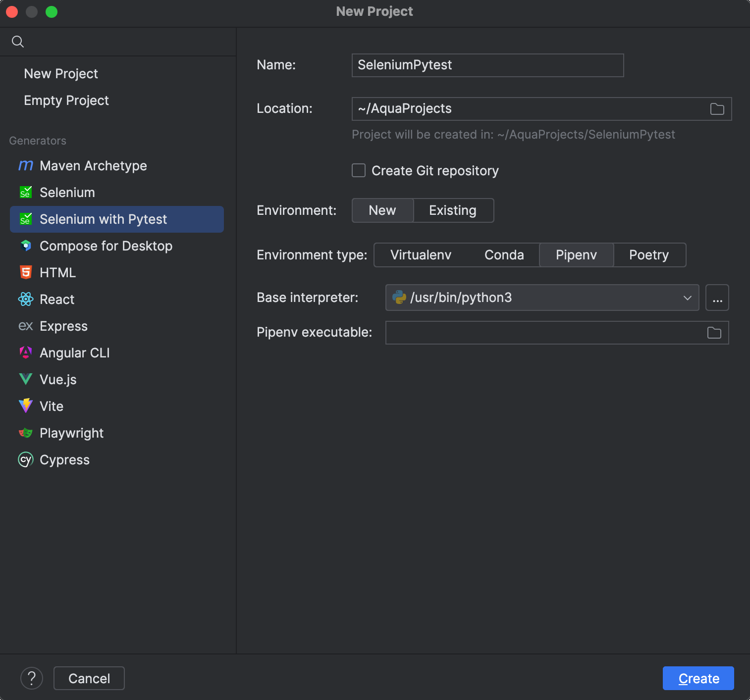The height and width of the screenshot is (700, 750).
Task: Select the Playwright generator icon
Action: coord(25,433)
